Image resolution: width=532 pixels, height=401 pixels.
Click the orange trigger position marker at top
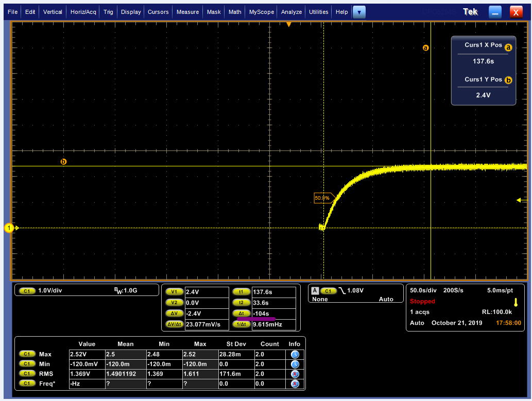point(289,24)
